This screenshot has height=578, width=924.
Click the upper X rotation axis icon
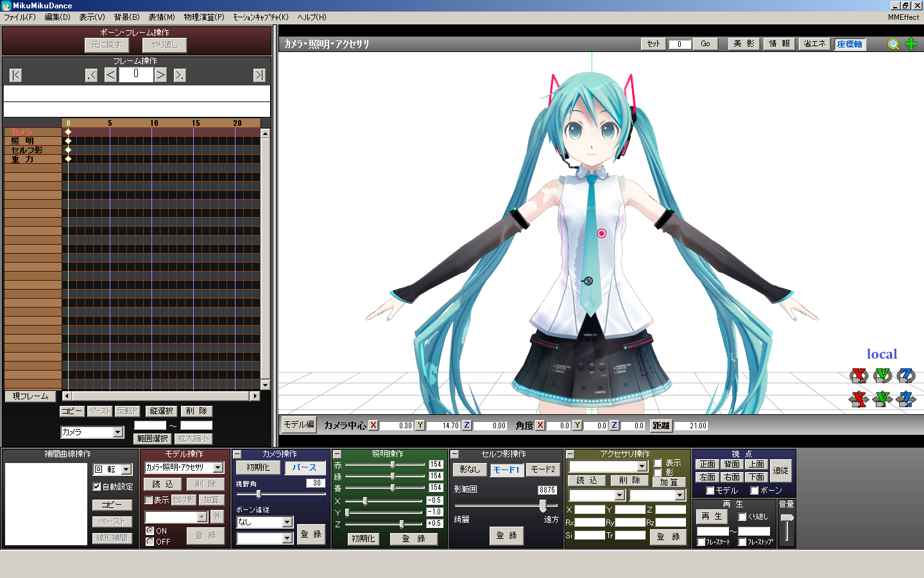[x=859, y=375]
